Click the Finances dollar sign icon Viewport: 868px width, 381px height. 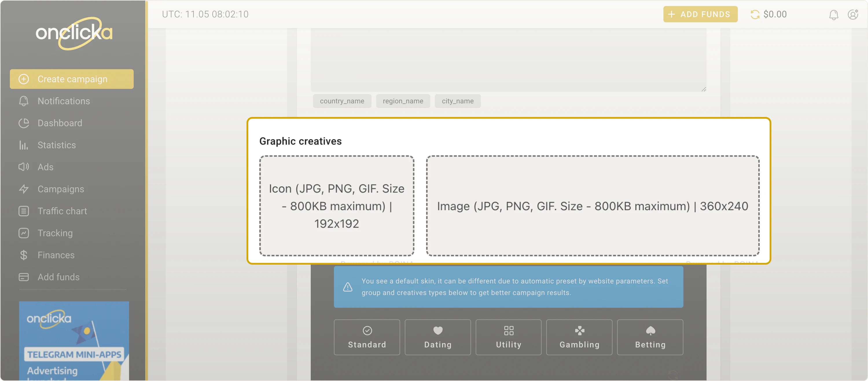click(23, 255)
